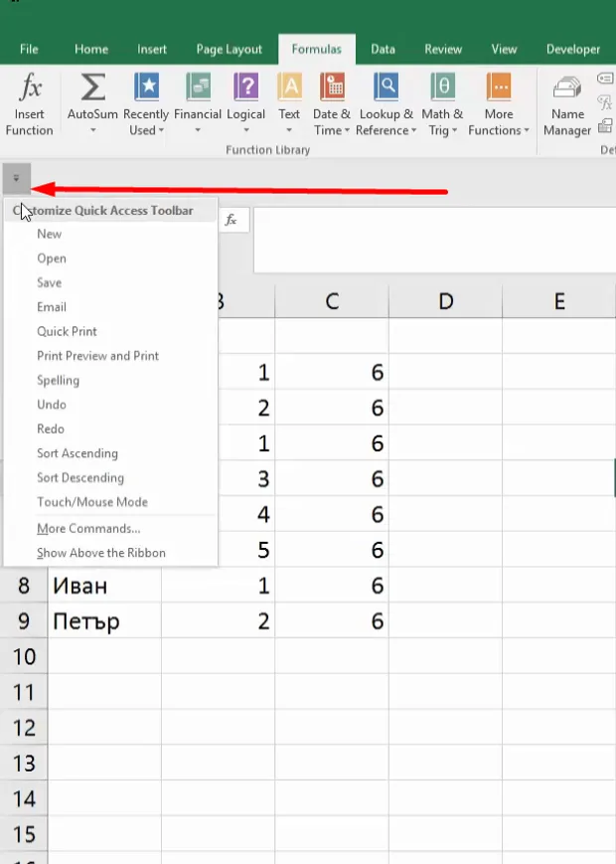Enable Sort Ascending in the toolbar menu
This screenshot has height=864, width=616.
coord(77,453)
